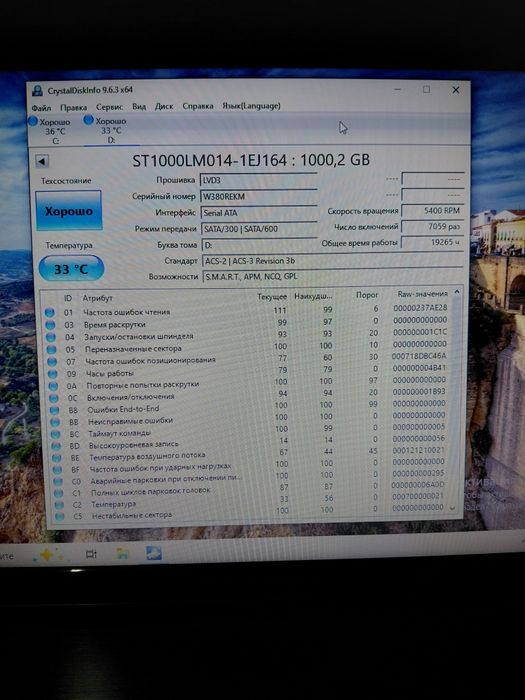Click status orb for Часы работы row
This screenshot has height=700, width=525.
(53, 374)
